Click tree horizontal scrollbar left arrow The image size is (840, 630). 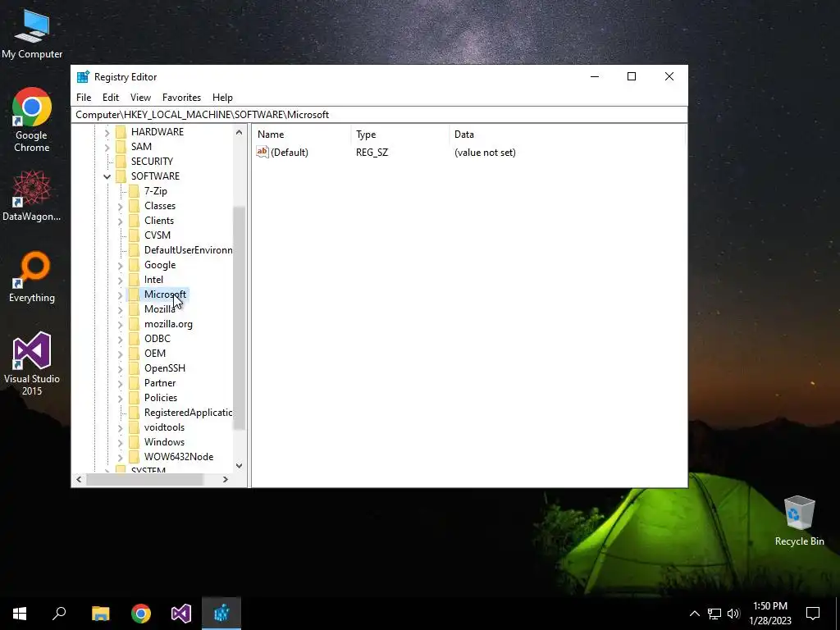79,479
